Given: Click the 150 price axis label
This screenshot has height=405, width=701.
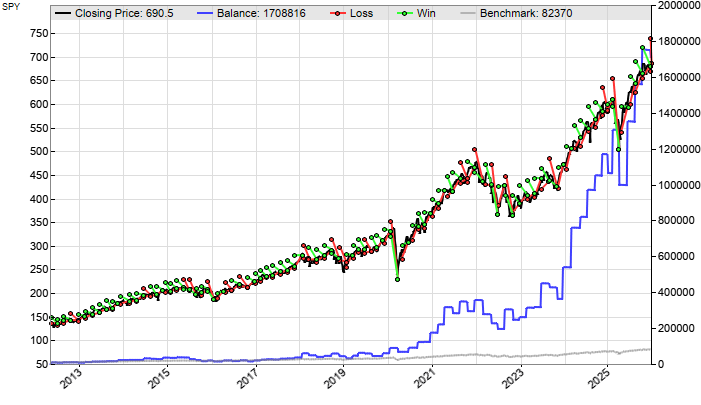Looking at the screenshot, I should pos(39,317).
